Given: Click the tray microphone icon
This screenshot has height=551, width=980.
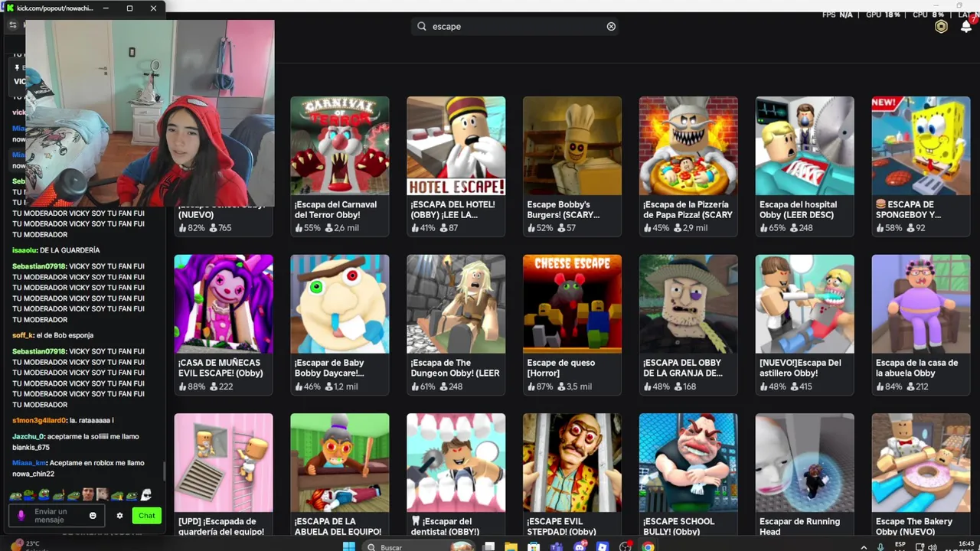Looking at the screenshot, I should pos(881,547).
